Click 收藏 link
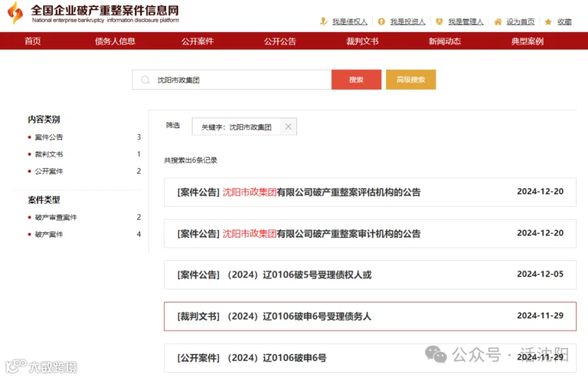The width and height of the screenshot is (588, 378). coord(564,22)
